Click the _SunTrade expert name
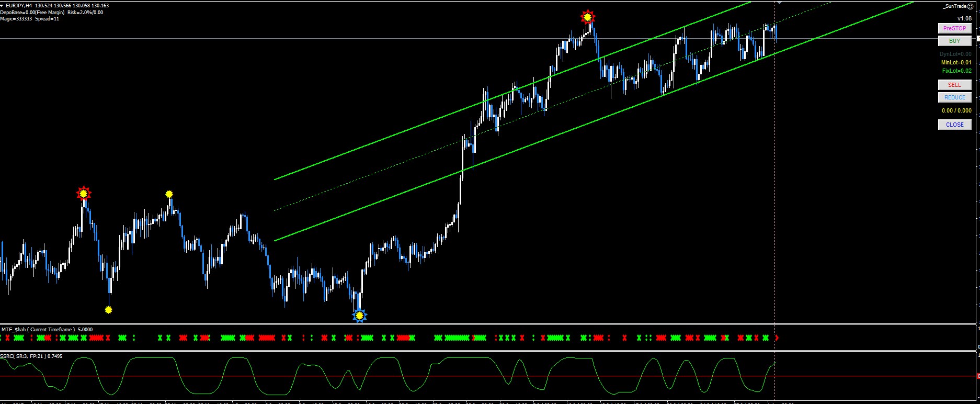 [954, 6]
